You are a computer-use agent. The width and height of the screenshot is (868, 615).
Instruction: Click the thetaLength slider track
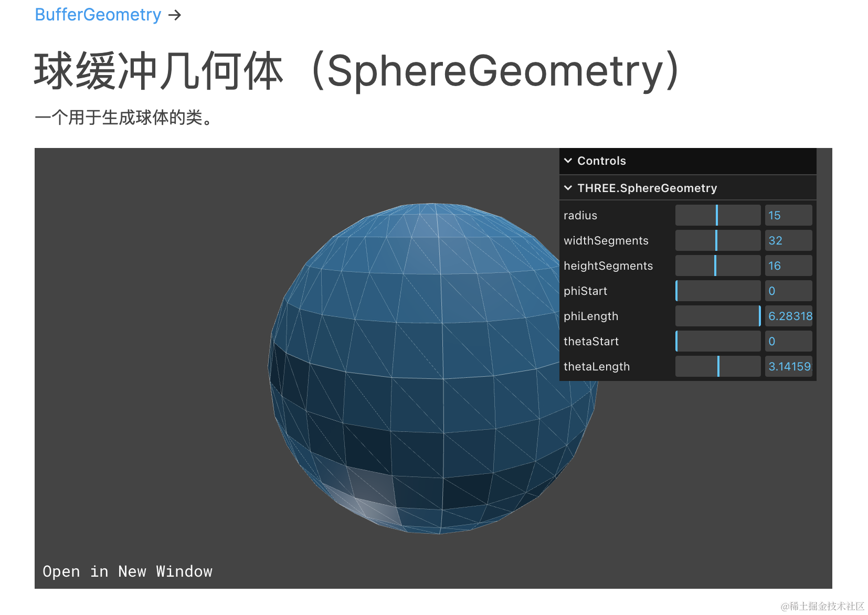click(x=718, y=366)
